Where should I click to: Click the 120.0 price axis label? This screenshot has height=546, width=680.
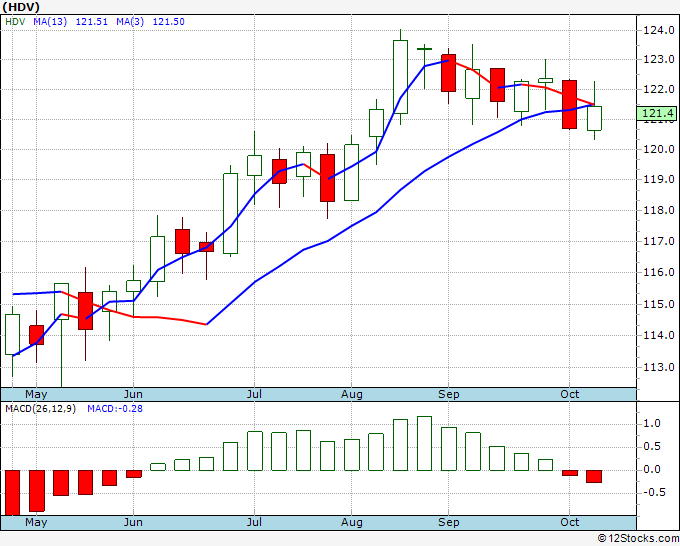tap(659, 149)
